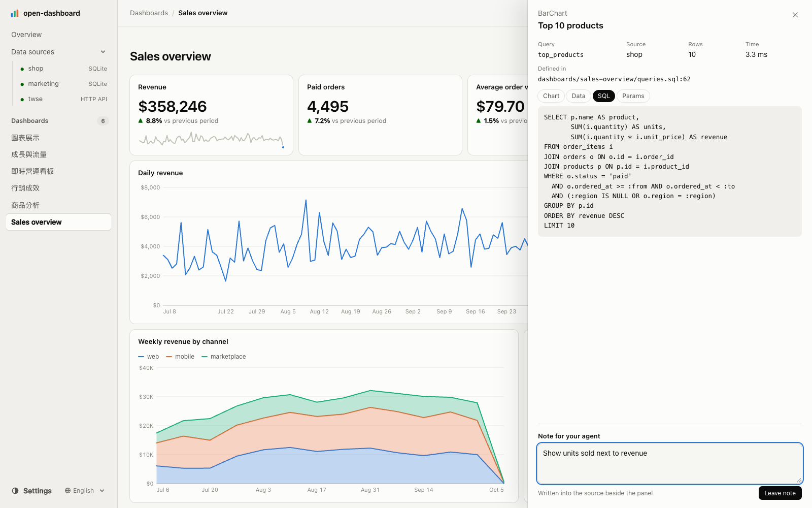Switch to the Chart tab
Viewport: 812px width, 508px height.
tap(551, 96)
